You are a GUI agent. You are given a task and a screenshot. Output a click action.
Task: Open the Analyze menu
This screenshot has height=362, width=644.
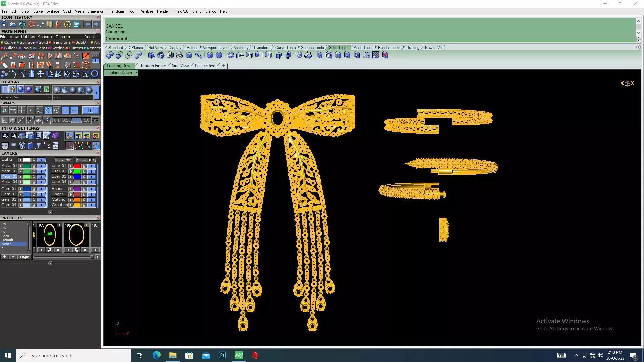[x=147, y=11]
